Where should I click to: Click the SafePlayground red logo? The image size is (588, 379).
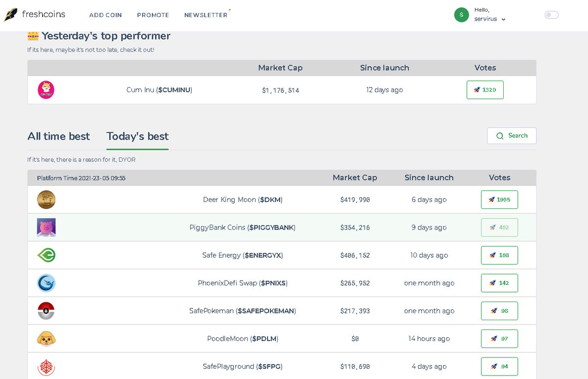point(46,366)
